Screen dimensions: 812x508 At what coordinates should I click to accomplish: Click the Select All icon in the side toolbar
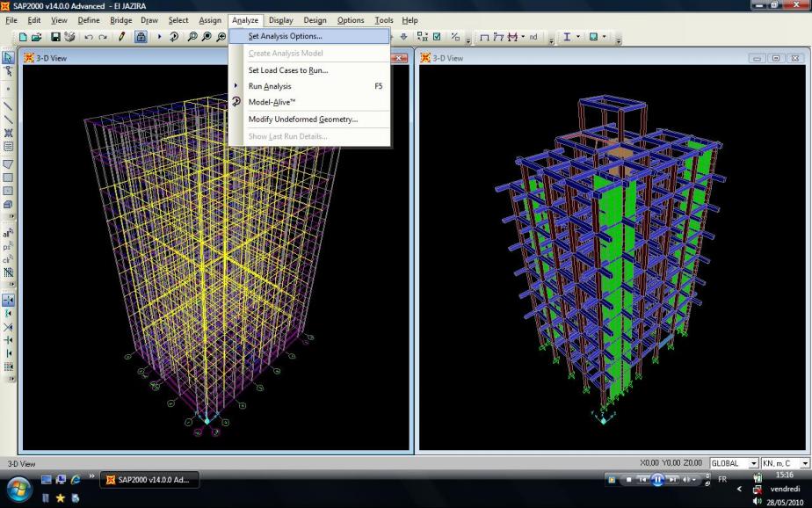pos(8,234)
